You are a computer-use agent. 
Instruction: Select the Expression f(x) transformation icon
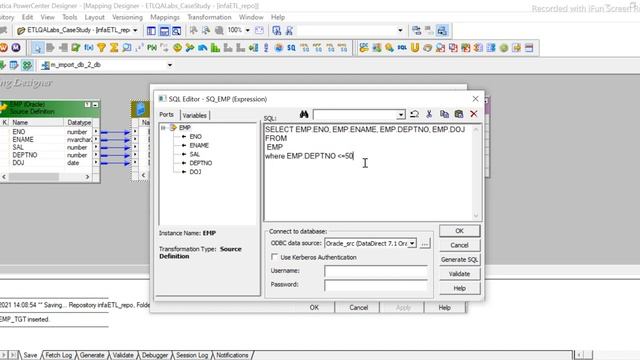coord(89,48)
